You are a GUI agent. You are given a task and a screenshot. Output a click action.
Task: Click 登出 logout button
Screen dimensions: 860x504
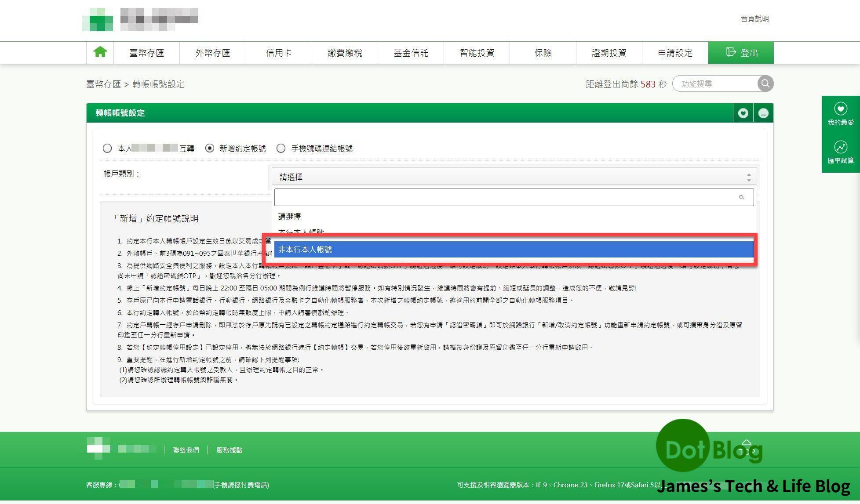[x=741, y=53]
